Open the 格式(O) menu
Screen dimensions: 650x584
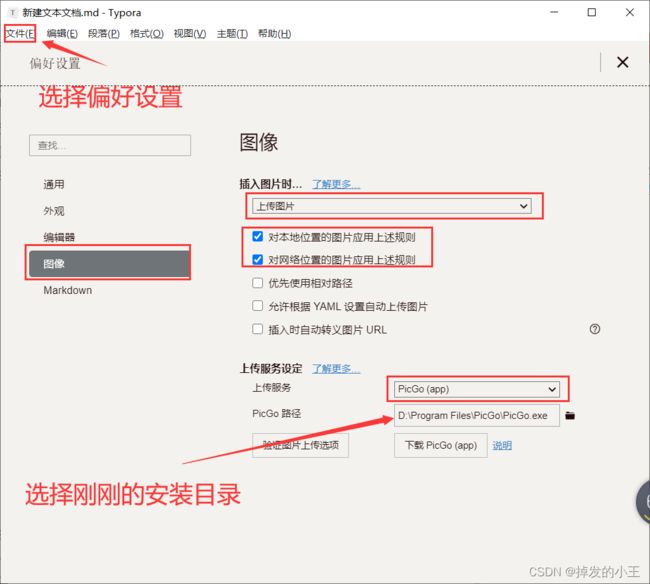[147, 34]
